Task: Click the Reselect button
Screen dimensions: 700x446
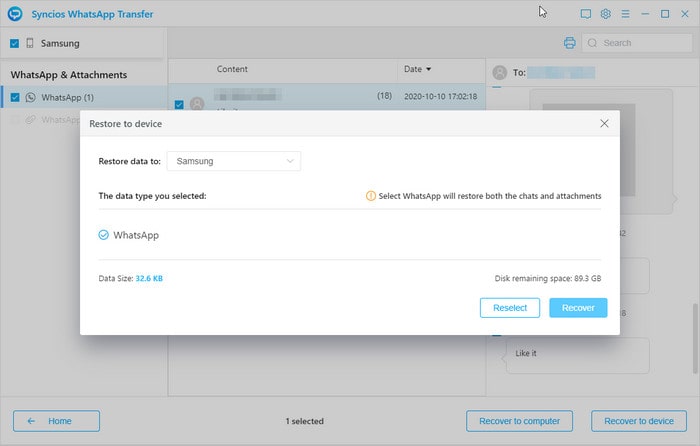Action: [x=510, y=308]
